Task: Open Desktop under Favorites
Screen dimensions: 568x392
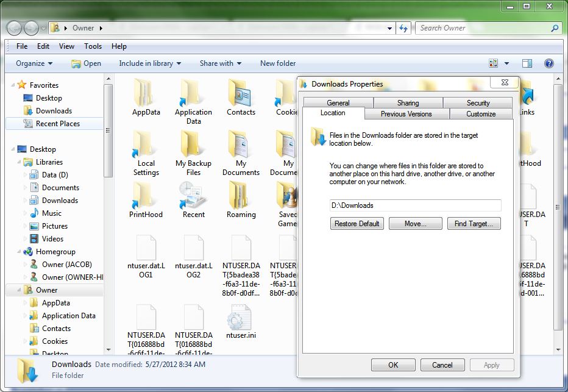Action: (49, 98)
